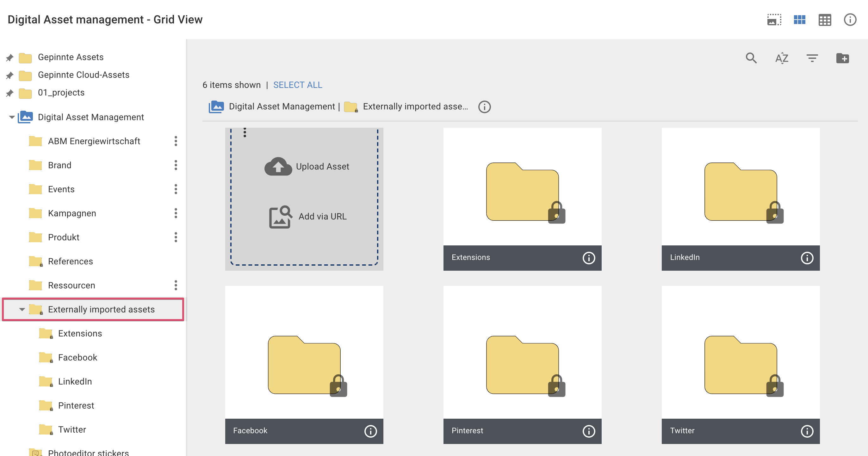Select Events folder in tree
This screenshot has width=868, height=456.
(x=61, y=189)
